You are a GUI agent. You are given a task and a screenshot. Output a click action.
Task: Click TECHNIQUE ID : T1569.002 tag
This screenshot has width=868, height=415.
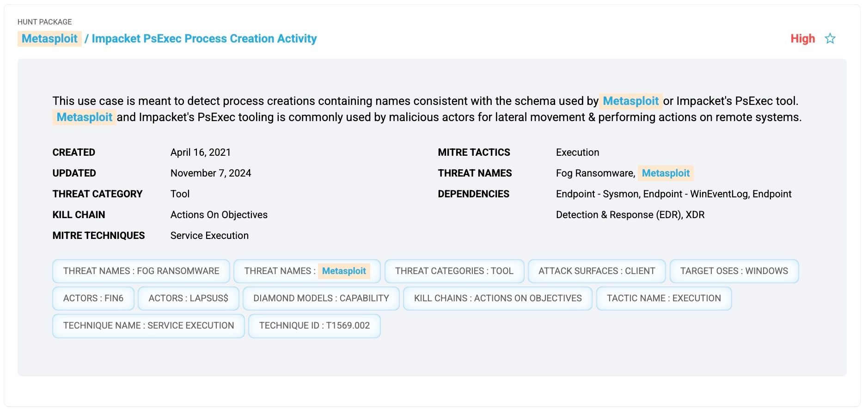click(314, 326)
